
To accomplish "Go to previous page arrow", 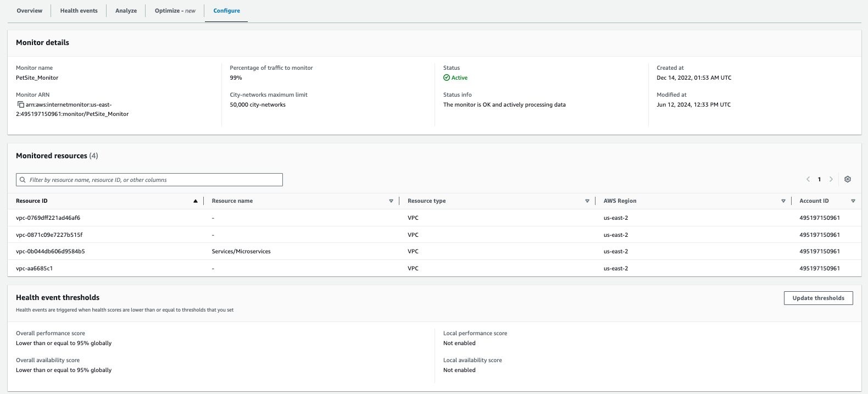I will click(808, 179).
